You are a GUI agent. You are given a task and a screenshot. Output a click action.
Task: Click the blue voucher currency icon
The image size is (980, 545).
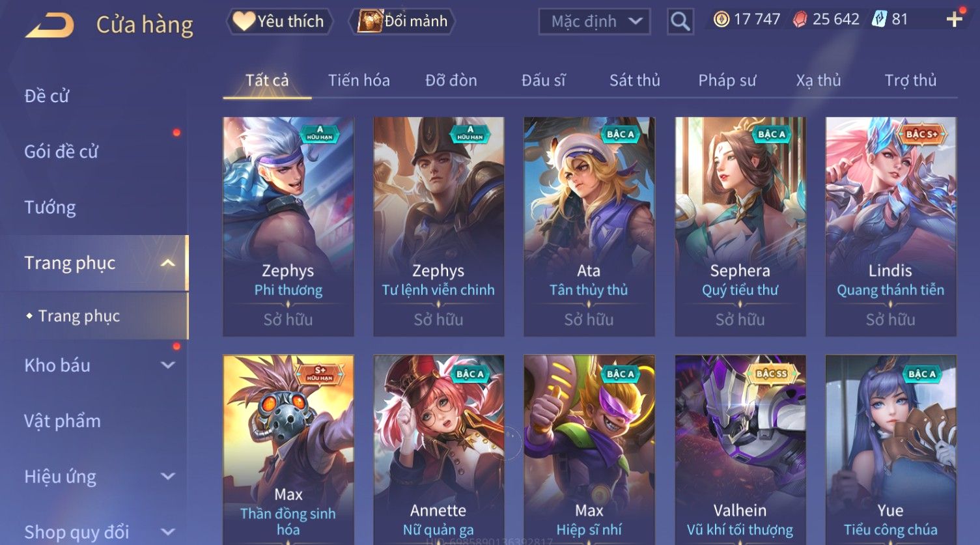click(879, 20)
